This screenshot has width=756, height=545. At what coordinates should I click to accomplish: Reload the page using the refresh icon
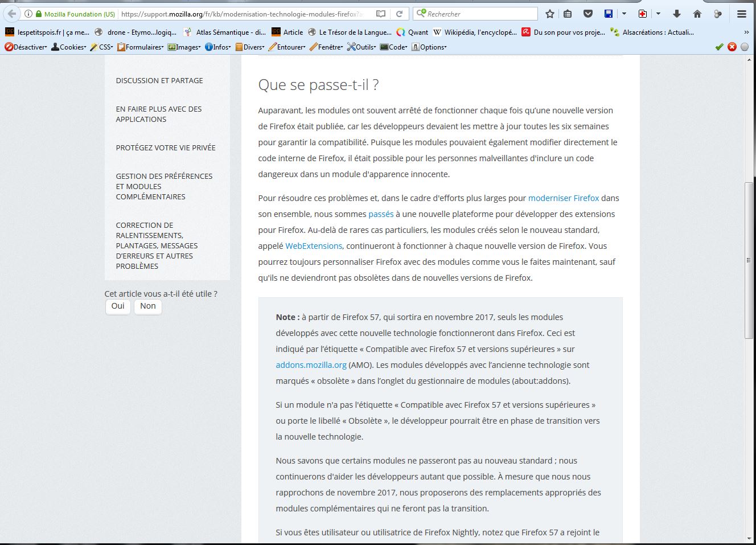[x=400, y=14]
